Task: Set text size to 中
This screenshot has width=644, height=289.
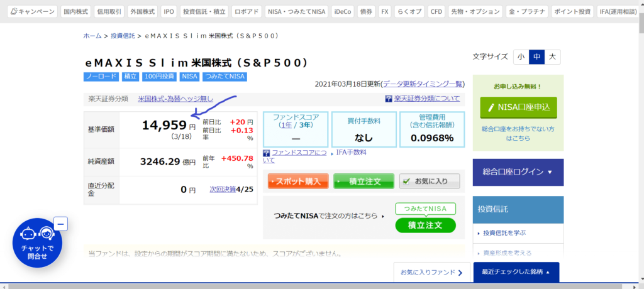Action: coord(537,57)
